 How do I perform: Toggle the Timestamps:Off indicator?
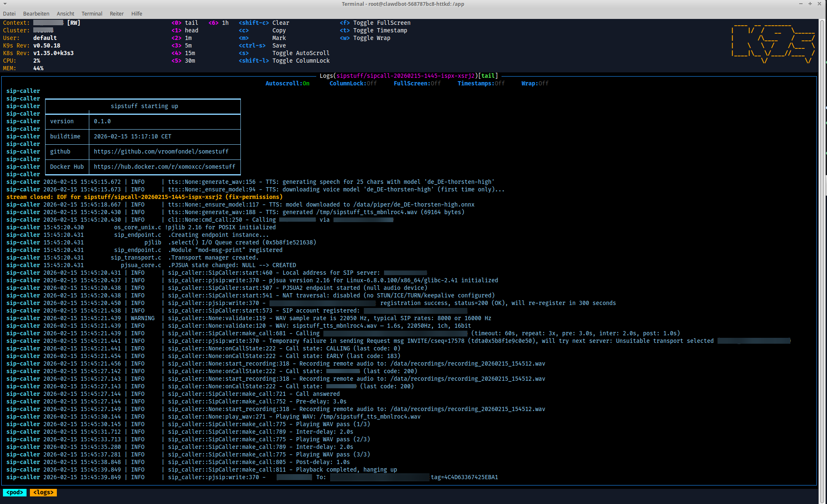pos(481,83)
